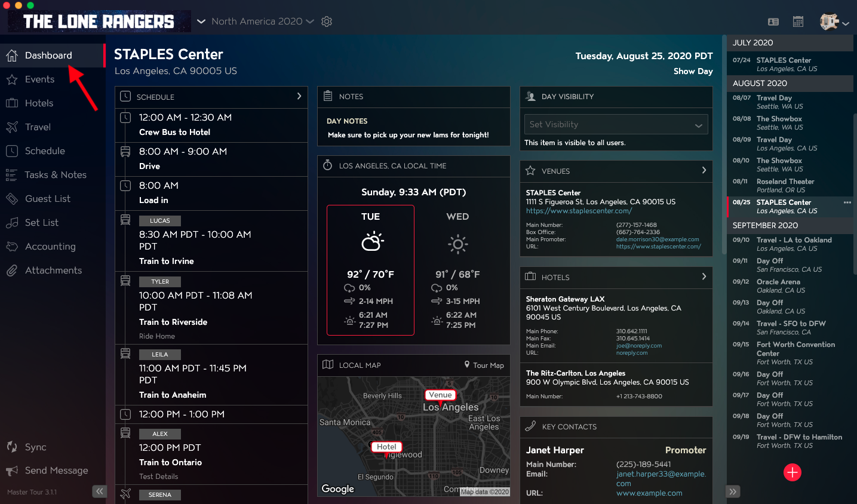Open the Crew Bus to Hotel schedule item
This screenshot has width=857, height=504.
pyautogui.click(x=211, y=125)
